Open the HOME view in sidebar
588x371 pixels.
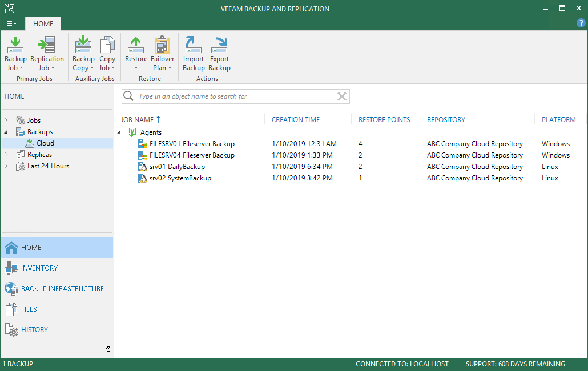click(x=57, y=247)
